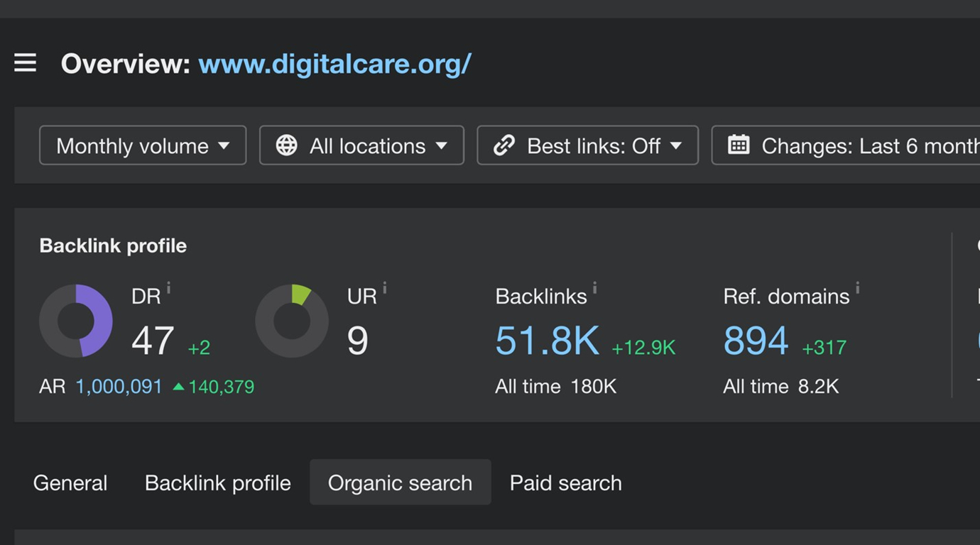
Task: Click the DR info icon
Action: point(168,287)
